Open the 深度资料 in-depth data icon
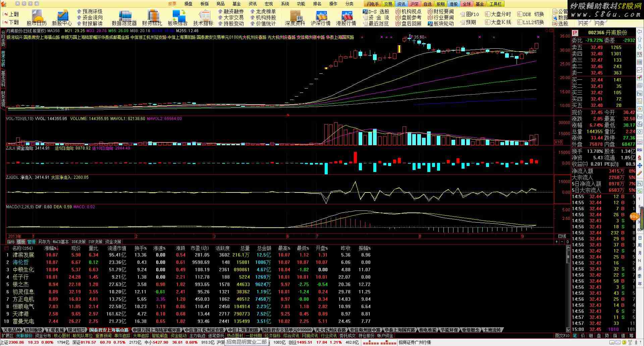Screen dimensions: 644x346 [x=295, y=17]
